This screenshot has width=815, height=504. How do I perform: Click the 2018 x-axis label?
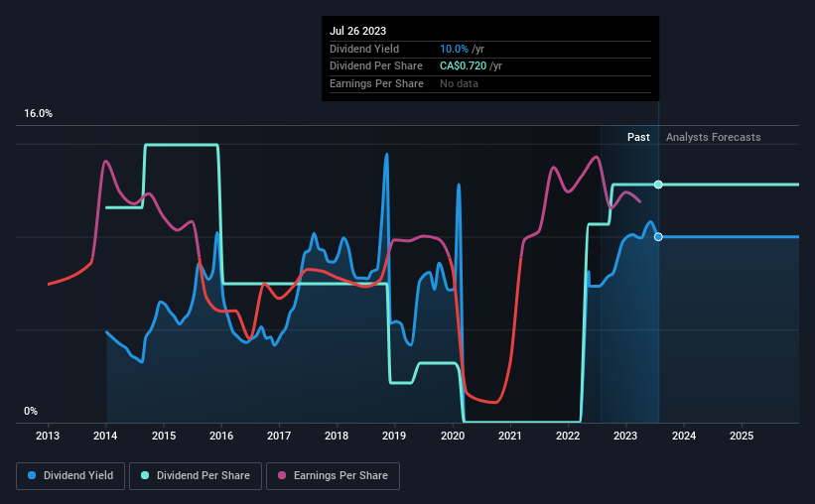[337, 436]
